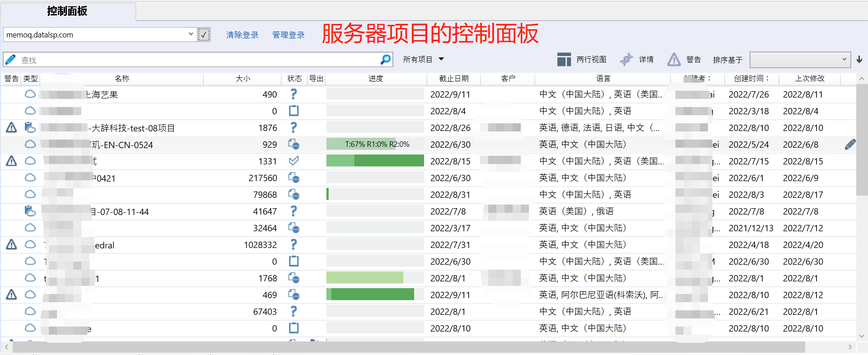The width and height of the screenshot is (868, 355).
Task: Open the 控制面板 tab
Action: 67,11
